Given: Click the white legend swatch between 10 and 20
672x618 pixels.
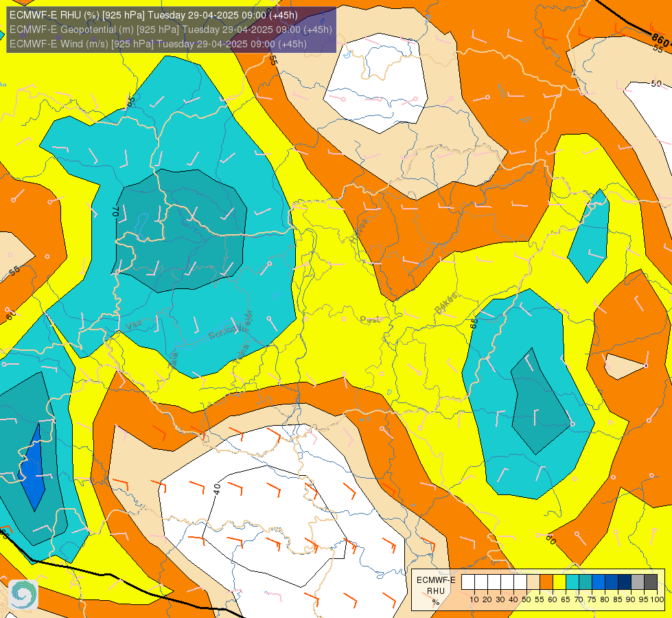Looking at the screenshot, I should (481, 582).
